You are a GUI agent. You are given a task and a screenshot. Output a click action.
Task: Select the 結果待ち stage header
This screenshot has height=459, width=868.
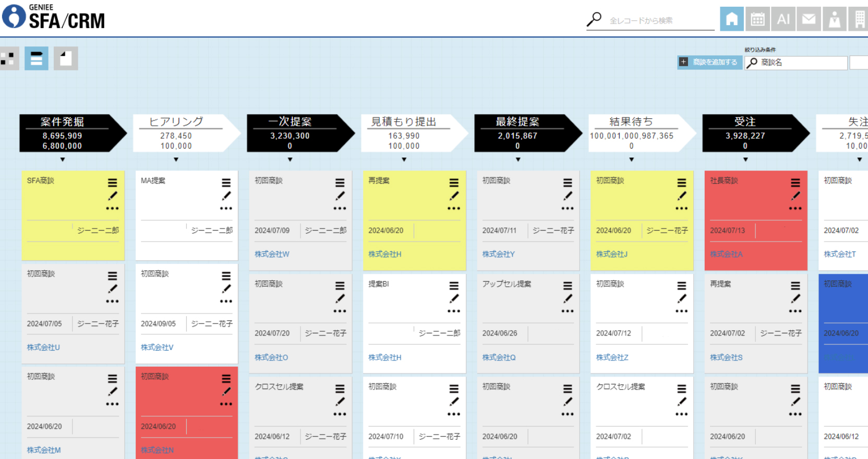(642, 133)
